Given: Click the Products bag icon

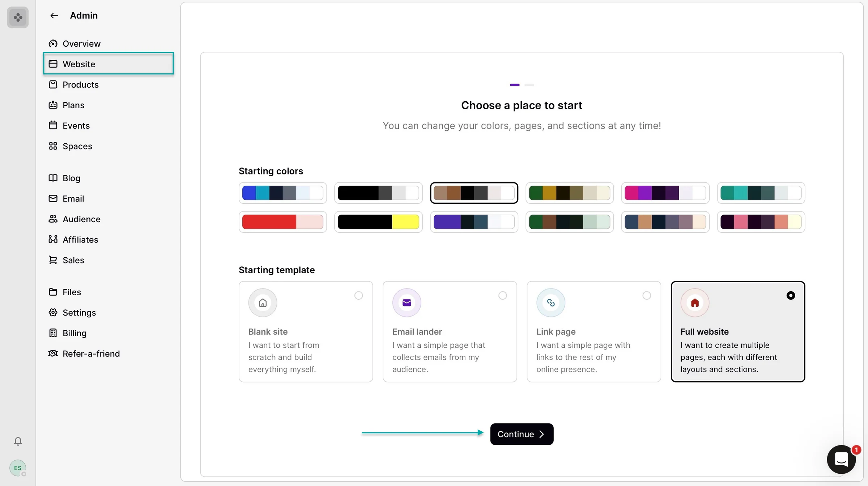Looking at the screenshot, I should click(53, 84).
